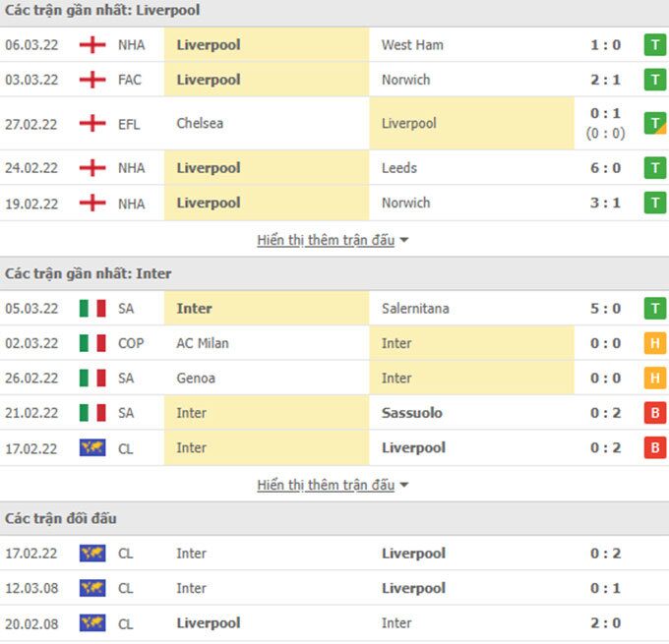Expand more Inter matches with Hiển thị thêm
Viewport: 669px width, 644px height.
click(x=326, y=485)
